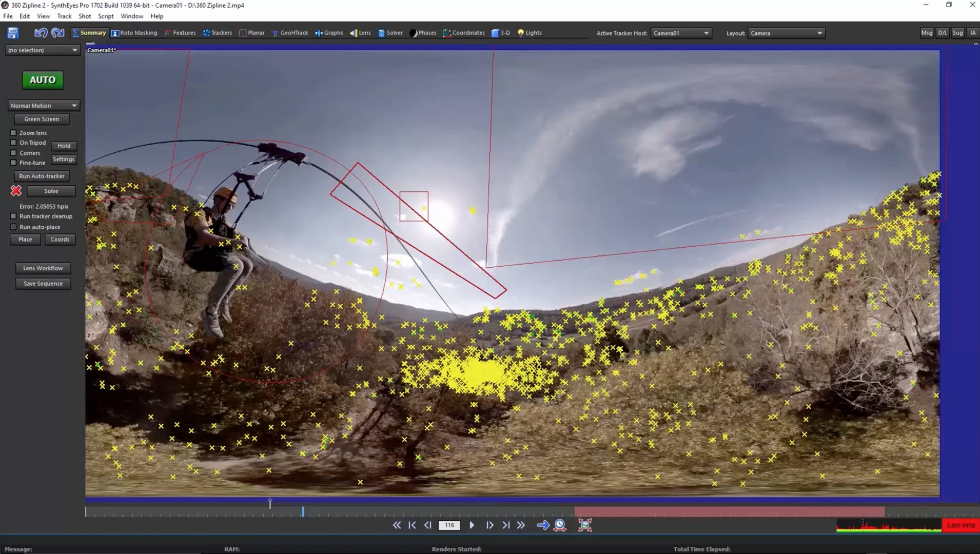
Task: Uncheck the Run auto-place option
Action: pyautogui.click(x=14, y=227)
